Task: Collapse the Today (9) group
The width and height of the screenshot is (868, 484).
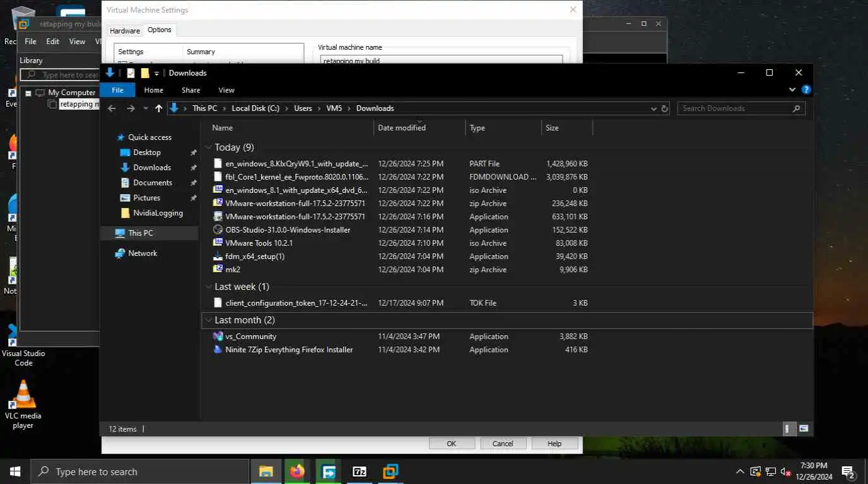Action: point(209,147)
